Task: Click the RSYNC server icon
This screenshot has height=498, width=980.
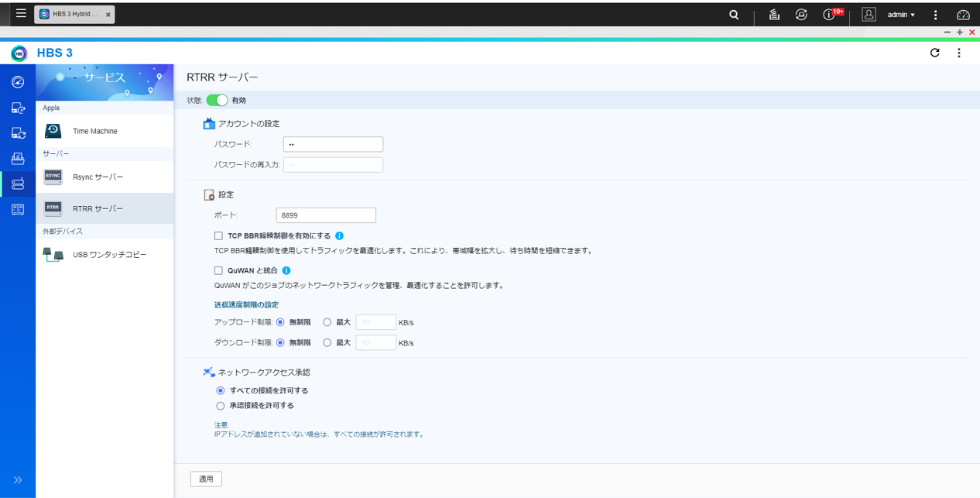Action: 53,177
